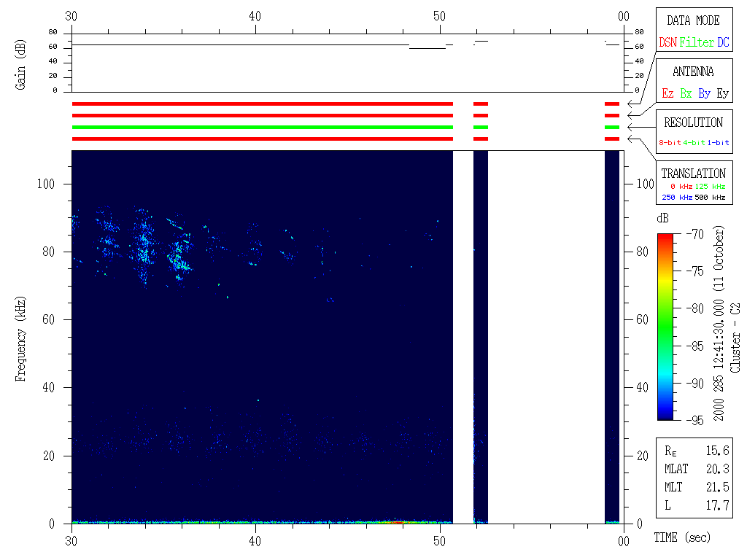Select the 8-bit resolution label

click(x=670, y=143)
